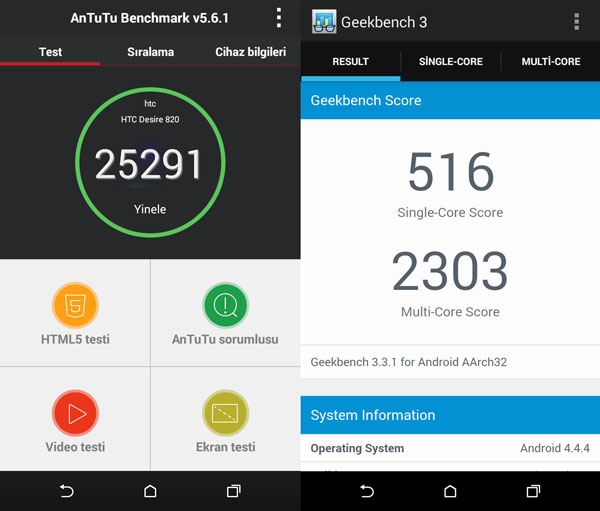This screenshot has height=511, width=600.
Task: Switch to the Test tab
Action: [50, 52]
